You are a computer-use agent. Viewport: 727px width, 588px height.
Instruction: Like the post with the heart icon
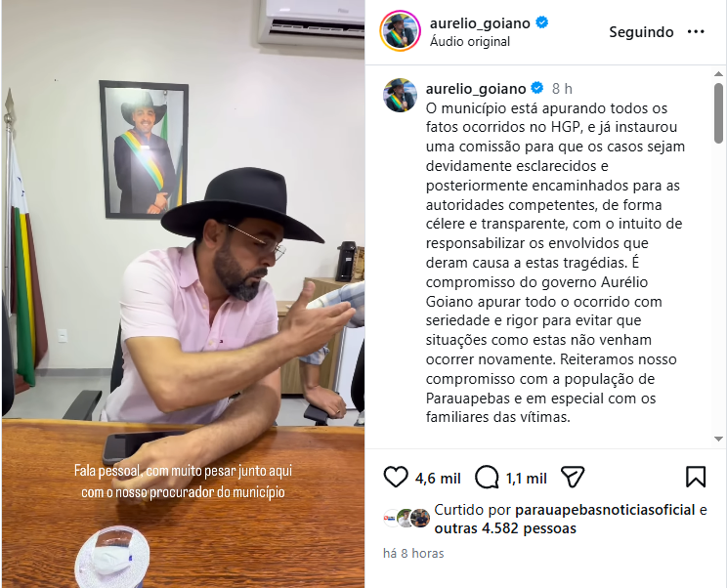click(x=396, y=478)
